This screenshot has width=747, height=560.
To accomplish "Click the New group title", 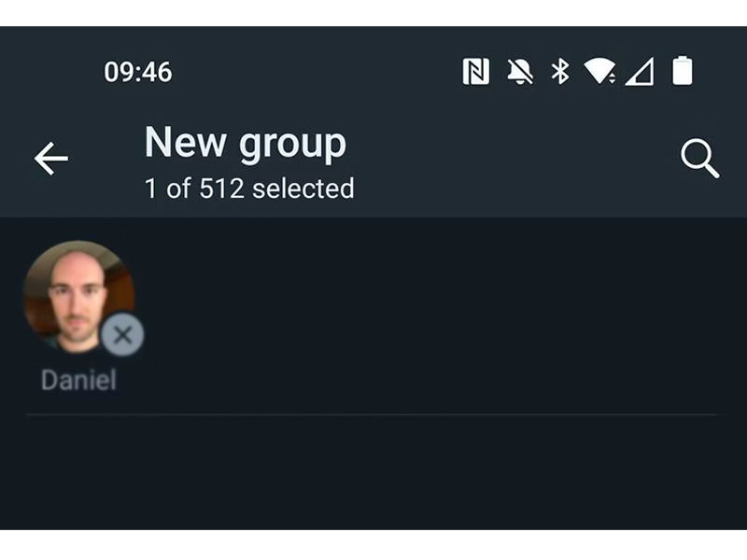I will [246, 144].
